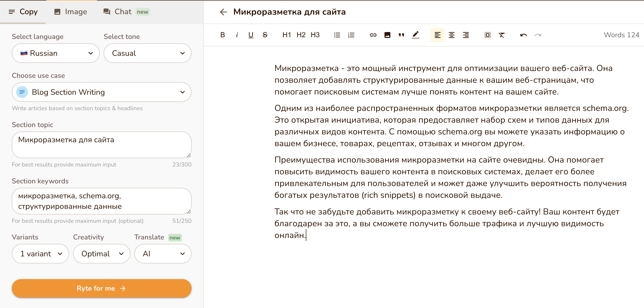Switch to the Image tab
The width and height of the screenshot is (644, 308).
70,12
